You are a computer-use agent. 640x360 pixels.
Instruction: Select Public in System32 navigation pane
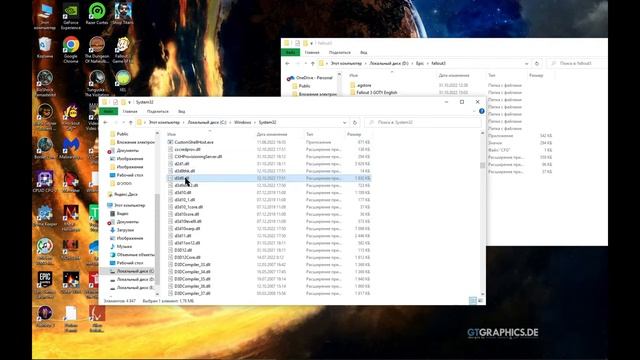[x=122, y=134]
